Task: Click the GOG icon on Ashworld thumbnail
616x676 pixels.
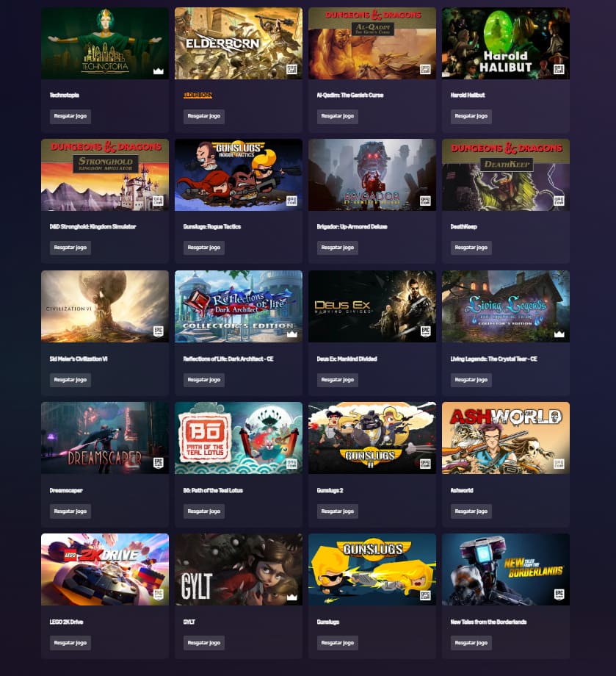Action: tap(559, 464)
